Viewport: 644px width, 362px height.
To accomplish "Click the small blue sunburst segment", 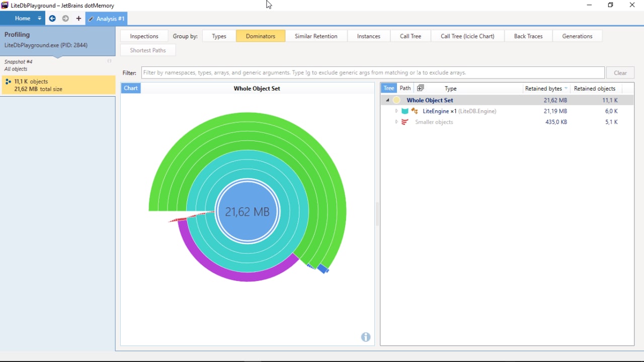I will pyautogui.click(x=323, y=269).
